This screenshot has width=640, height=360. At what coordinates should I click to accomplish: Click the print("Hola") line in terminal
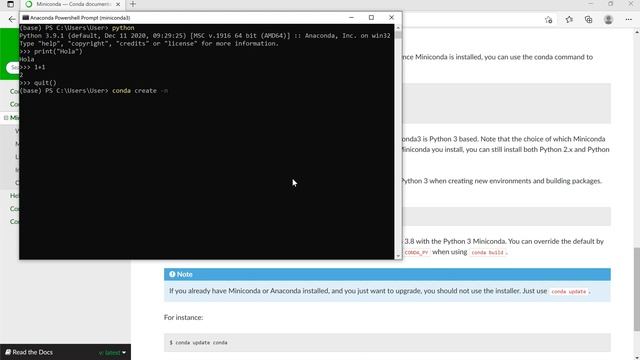pyautogui.click(x=51, y=51)
